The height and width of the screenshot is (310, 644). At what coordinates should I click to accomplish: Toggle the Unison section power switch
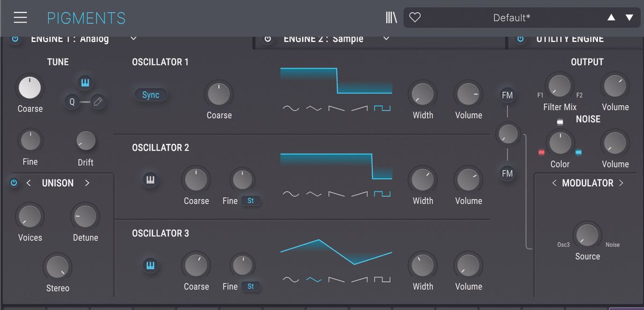pos(13,183)
